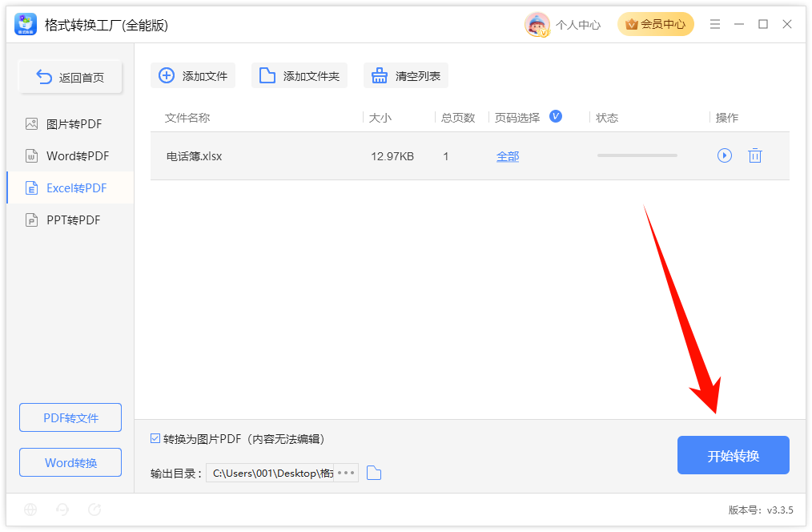Start converting 电话簿.xlsx with play icon
Image resolution: width=812 pixels, height=532 pixels.
coord(725,155)
